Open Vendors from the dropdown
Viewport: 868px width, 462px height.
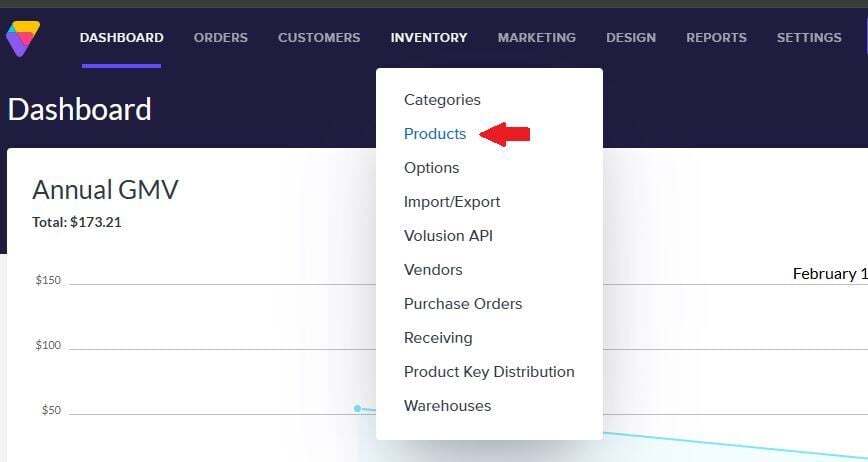(x=433, y=270)
